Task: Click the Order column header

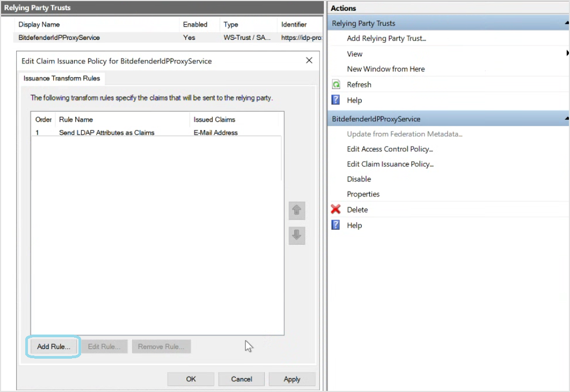Action: pyautogui.click(x=44, y=120)
